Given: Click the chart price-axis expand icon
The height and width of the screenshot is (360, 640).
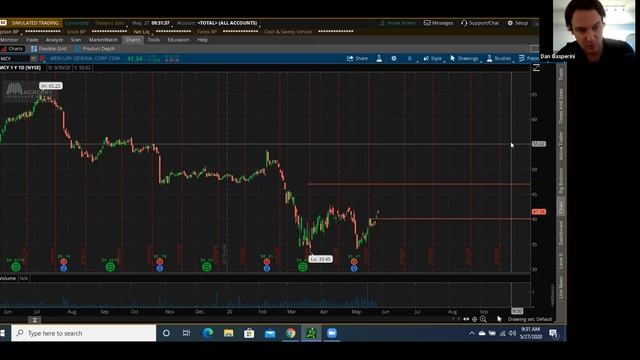Looking at the screenshot, I should [536, 68].
